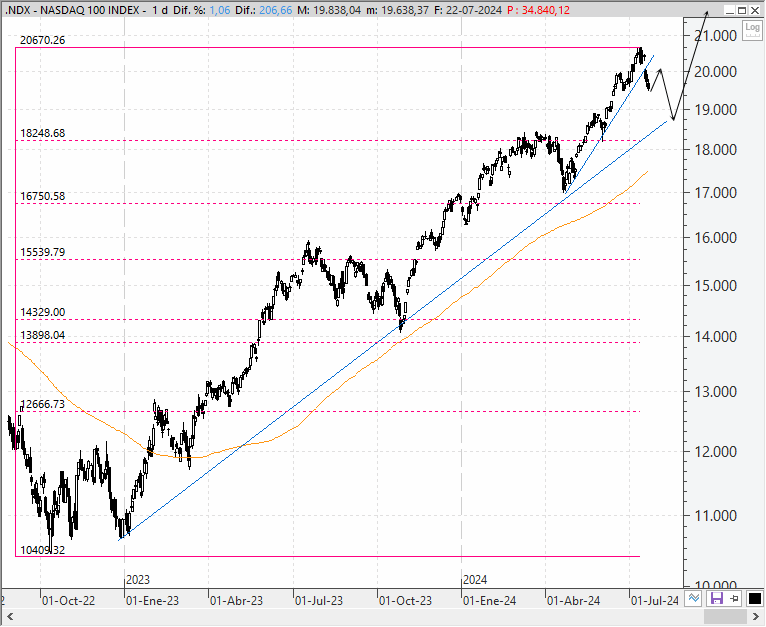
Task: Click the M: 19.838,04 high value
Action: click(329, 10)
